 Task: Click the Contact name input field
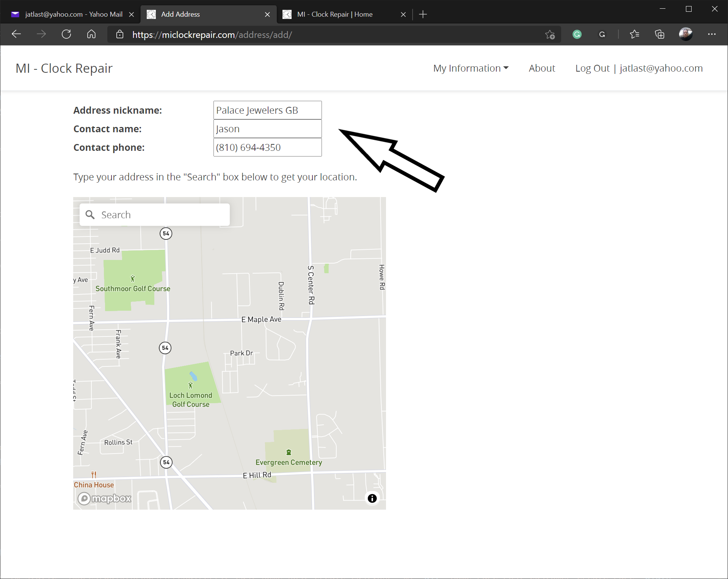coord(268,129)
